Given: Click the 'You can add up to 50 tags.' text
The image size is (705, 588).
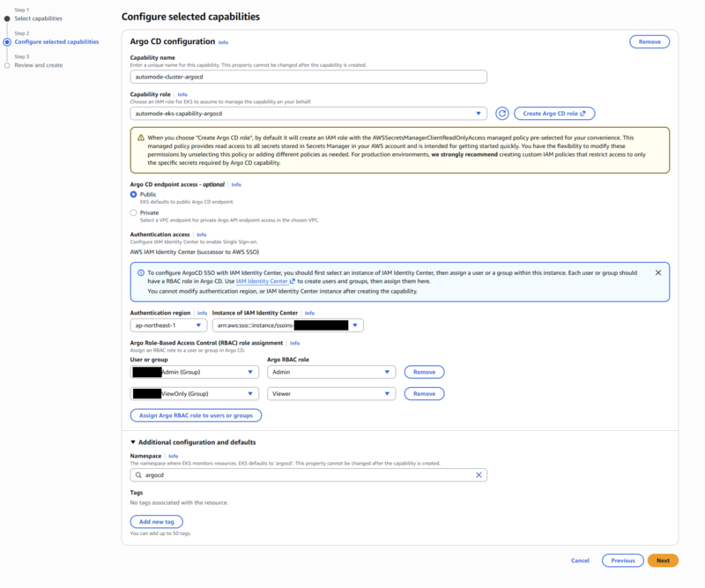Looking at the screenshot, I should pos(160,533).
